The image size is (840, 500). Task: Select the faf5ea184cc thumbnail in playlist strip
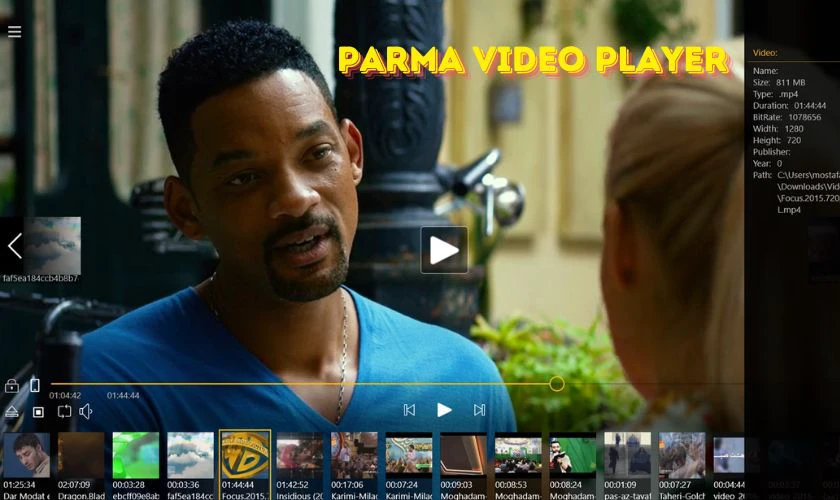click(190, 456)
